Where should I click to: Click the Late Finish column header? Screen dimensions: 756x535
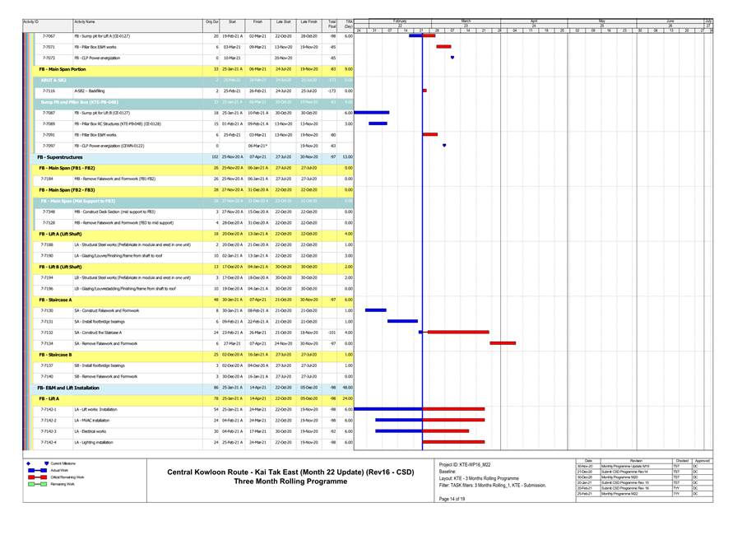click(308, 22)
